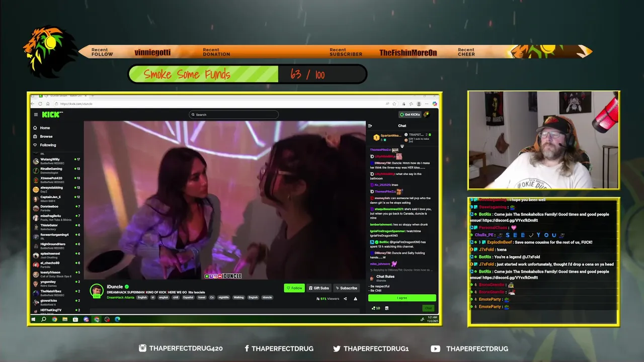Open the chat shop icon
The image size is (644, 362).
click(386, 308)
